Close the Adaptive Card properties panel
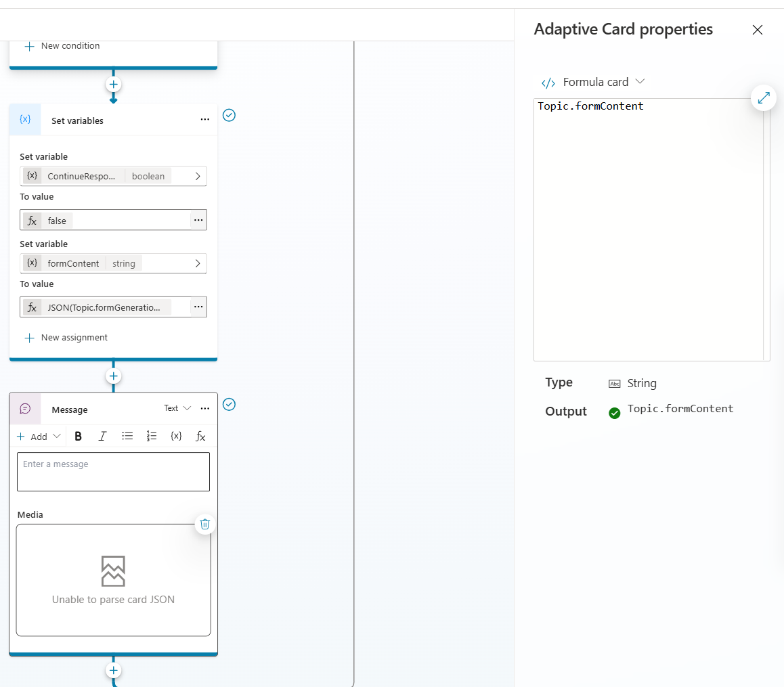Image resolution: width=784 pixels, height=687 pixels. [758, 30]
